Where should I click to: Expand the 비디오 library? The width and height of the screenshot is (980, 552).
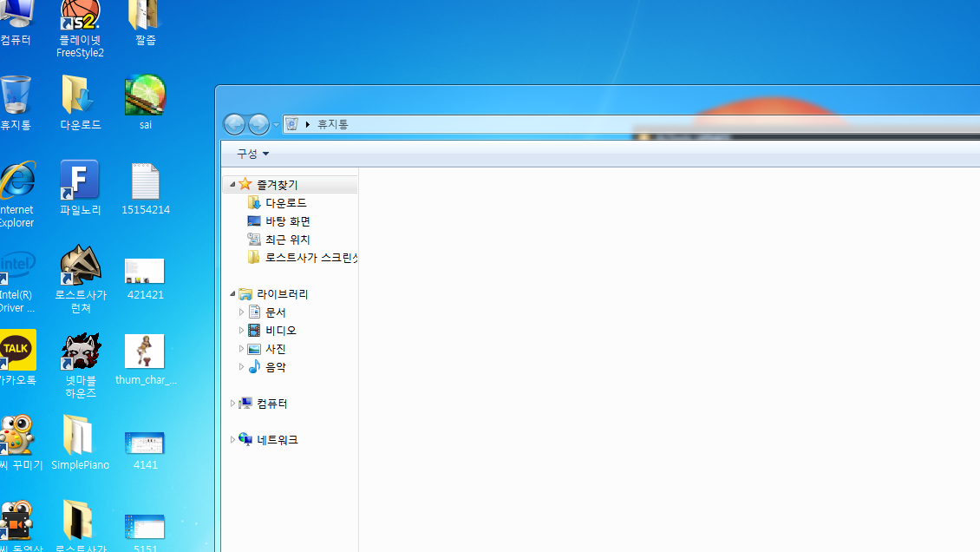[x=241, y=330]
